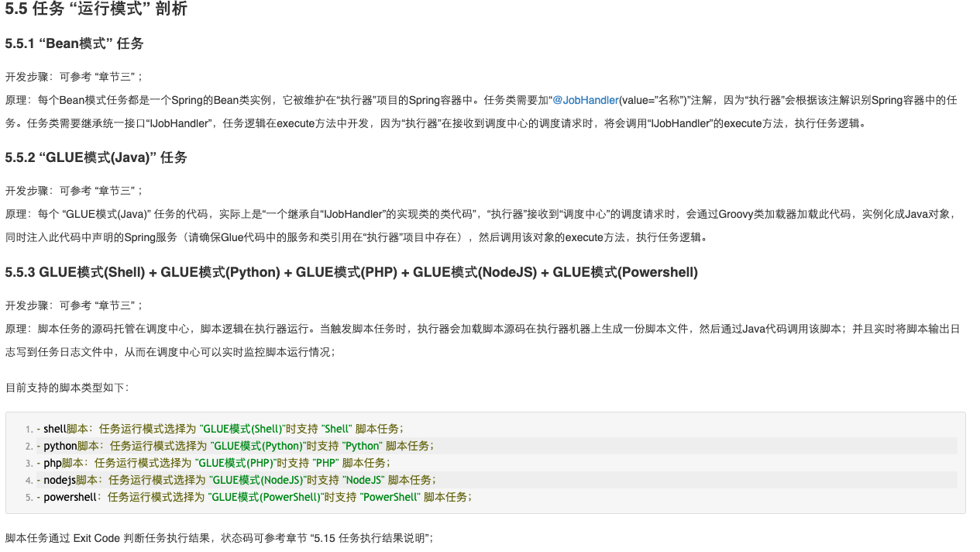Click heading '5.5.2 "GLUE模式(Java)" 任务'

point(96,157)
